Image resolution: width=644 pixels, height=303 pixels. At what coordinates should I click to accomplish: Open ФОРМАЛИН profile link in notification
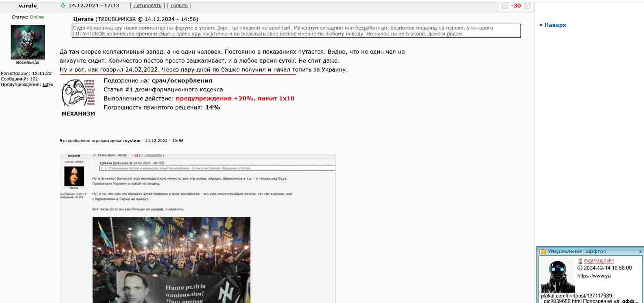pyautogui.click(x=599, y=261)
